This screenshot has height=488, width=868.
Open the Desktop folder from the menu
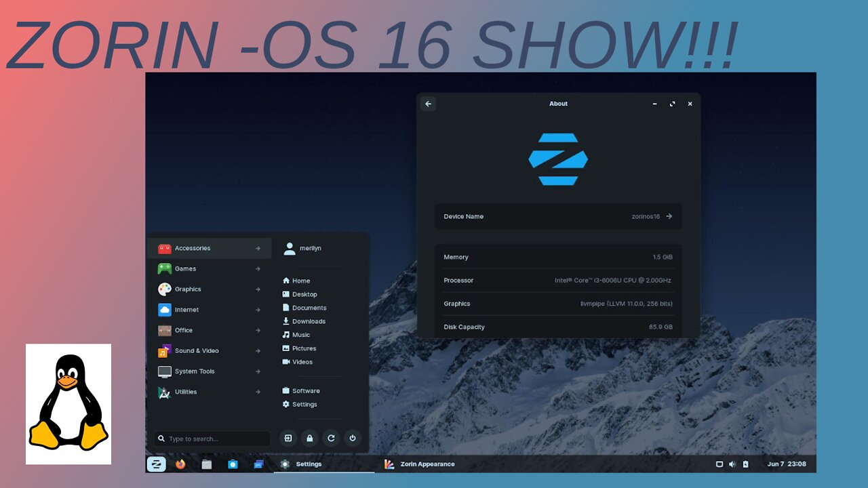(300, 294)
